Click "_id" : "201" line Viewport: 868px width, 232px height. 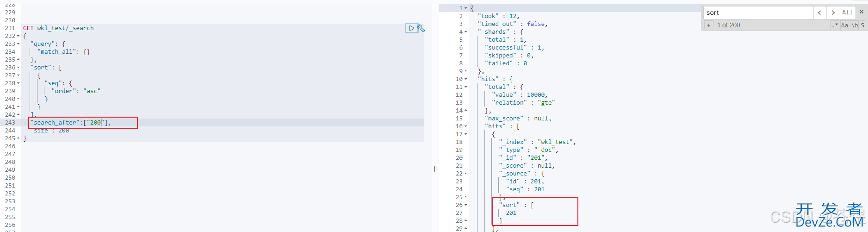pyautogui.click(x=523, y=158)
